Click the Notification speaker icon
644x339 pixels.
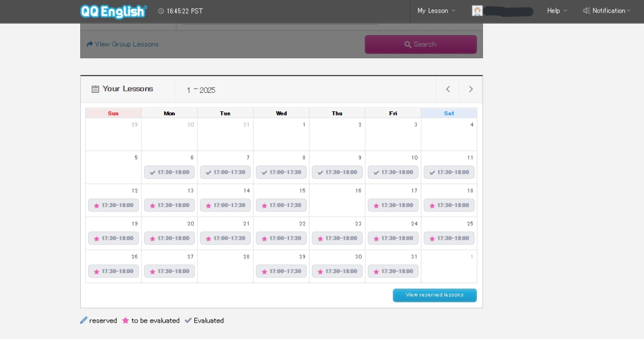(586, 11)
